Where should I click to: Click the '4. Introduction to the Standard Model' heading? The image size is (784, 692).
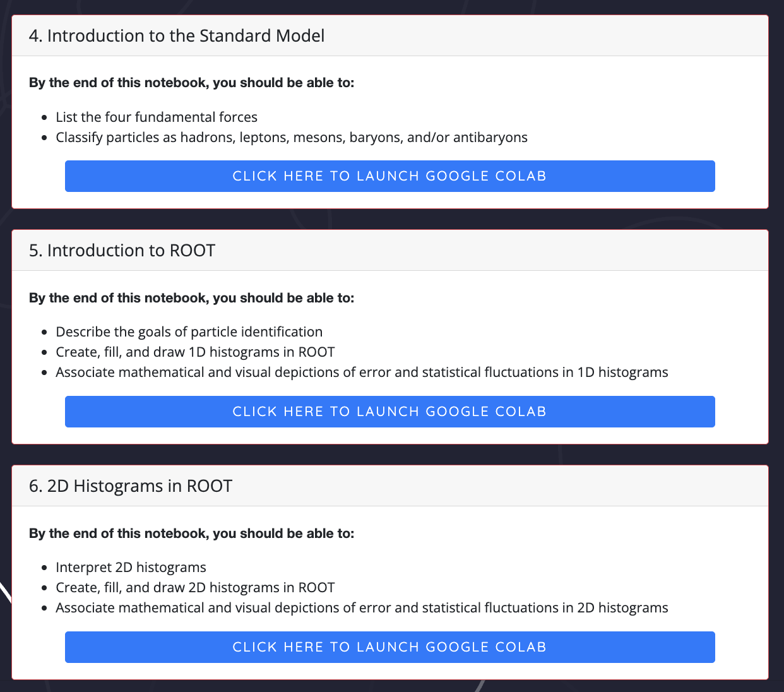pyautogui.click(x=177, y=36)
